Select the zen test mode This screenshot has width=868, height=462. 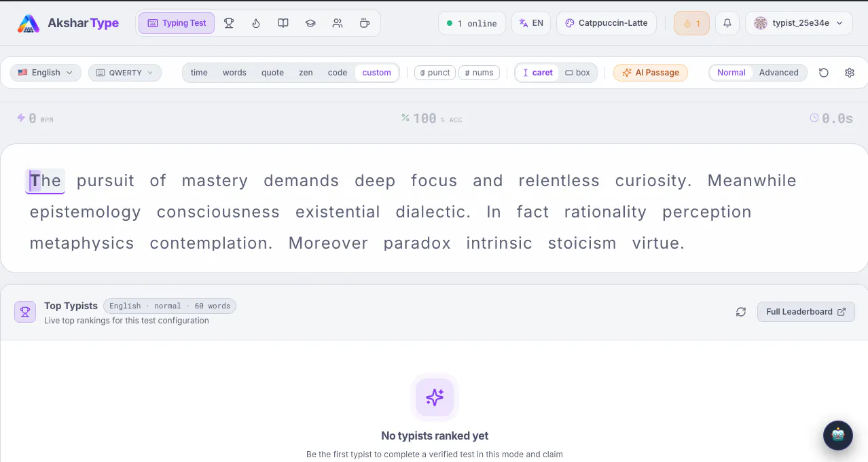pyautogui.click(x=306, y=73)
